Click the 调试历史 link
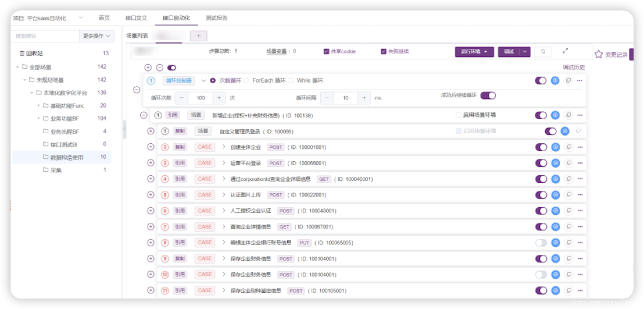 (574, 67)
